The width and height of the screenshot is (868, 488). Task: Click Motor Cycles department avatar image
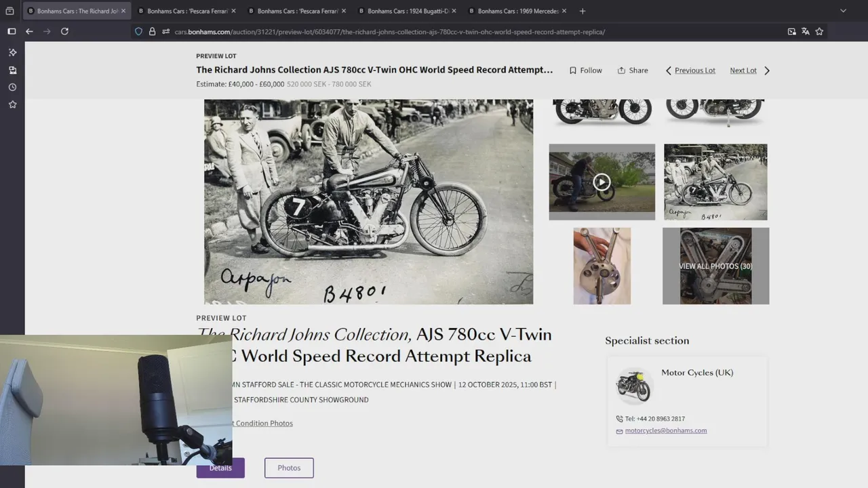click(x=633, y=386)
